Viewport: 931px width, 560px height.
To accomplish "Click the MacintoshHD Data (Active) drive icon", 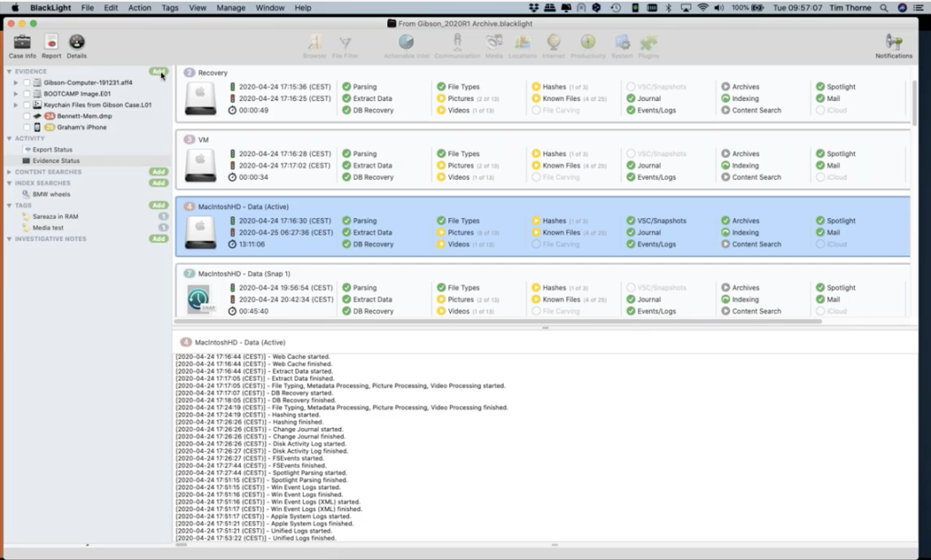I will click(201, 232).
